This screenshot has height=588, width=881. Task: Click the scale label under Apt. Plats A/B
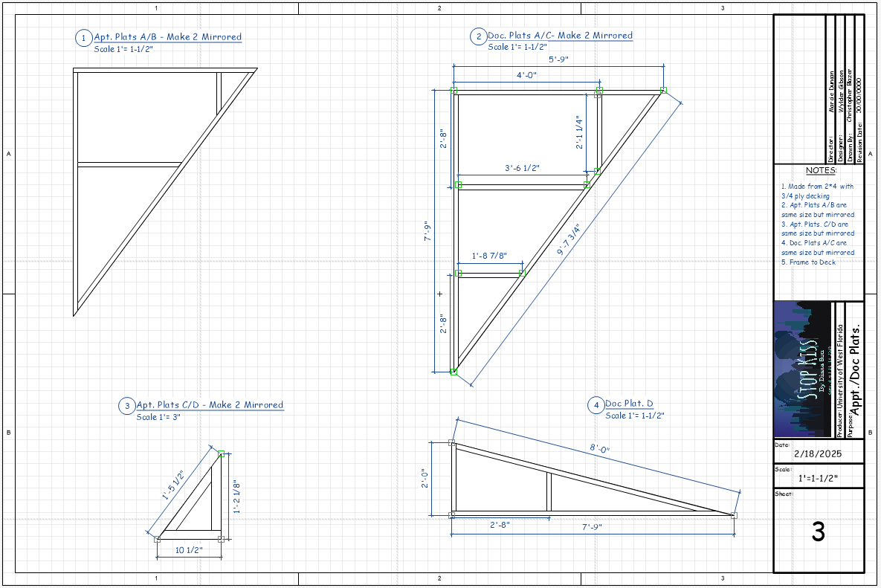pyautogui.click(x=123, y=49)
